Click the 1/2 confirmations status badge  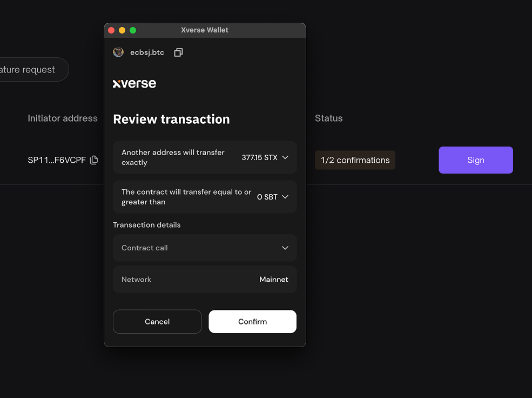click(355, 160)
